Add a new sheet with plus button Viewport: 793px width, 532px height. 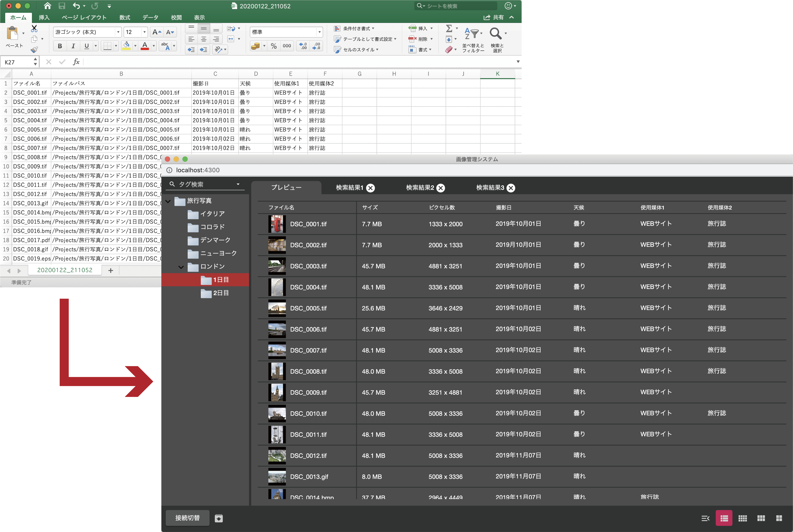(111, 270)
